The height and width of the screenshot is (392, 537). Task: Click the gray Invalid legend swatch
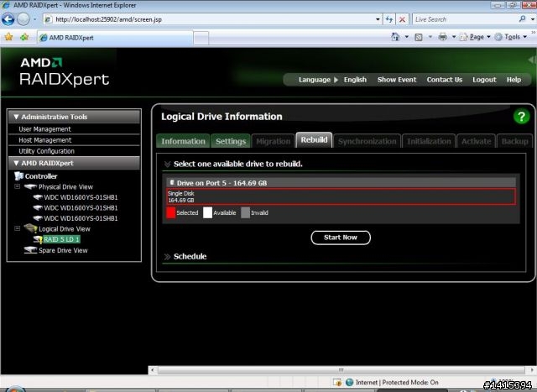[245, 212]
